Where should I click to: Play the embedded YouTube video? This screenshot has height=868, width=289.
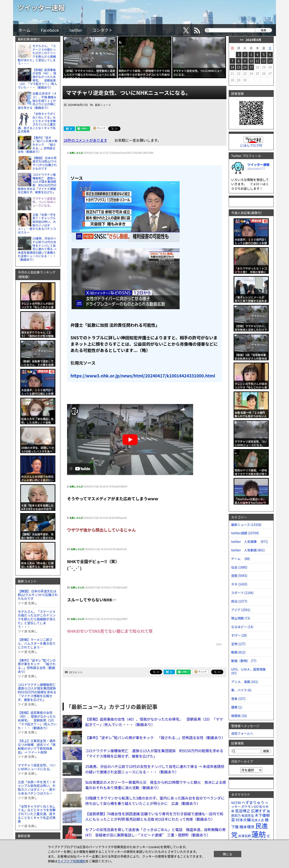click(x=130, y=439)
